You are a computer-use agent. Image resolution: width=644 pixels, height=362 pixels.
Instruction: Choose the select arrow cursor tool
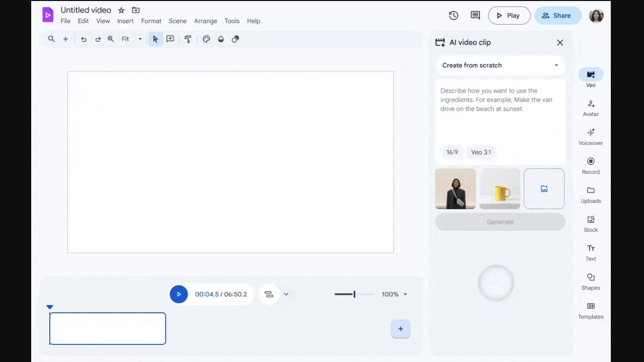pos(155,39)
